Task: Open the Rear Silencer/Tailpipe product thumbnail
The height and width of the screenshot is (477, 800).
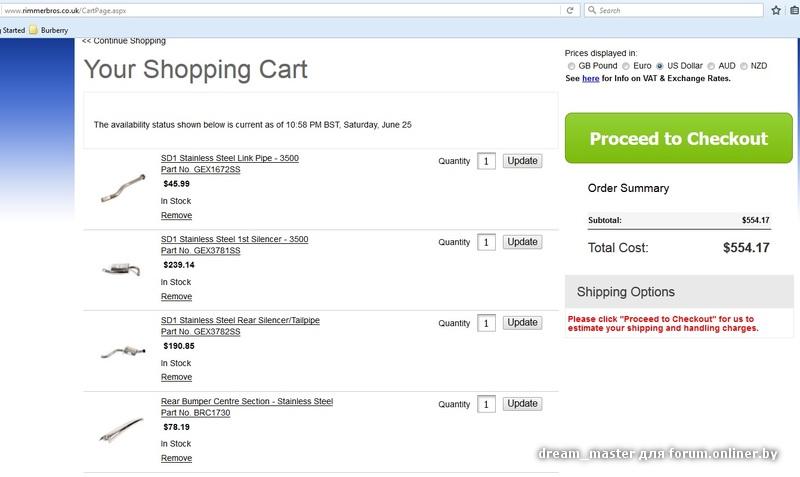Action: tap(123, 349)
